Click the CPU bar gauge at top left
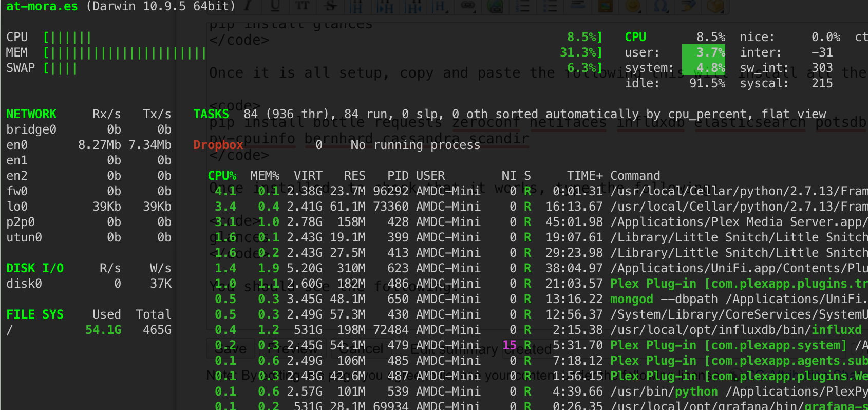 point(67,37)
